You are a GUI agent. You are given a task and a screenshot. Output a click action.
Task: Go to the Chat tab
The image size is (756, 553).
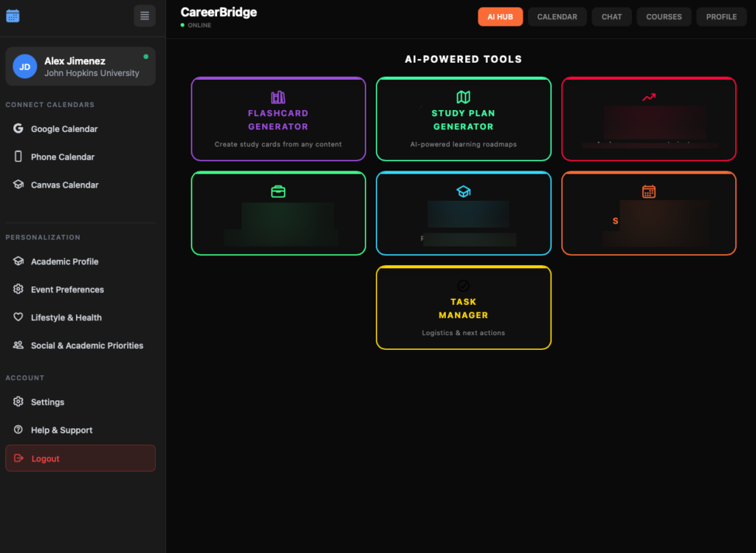pyautogui.click(x=611, y=17)
